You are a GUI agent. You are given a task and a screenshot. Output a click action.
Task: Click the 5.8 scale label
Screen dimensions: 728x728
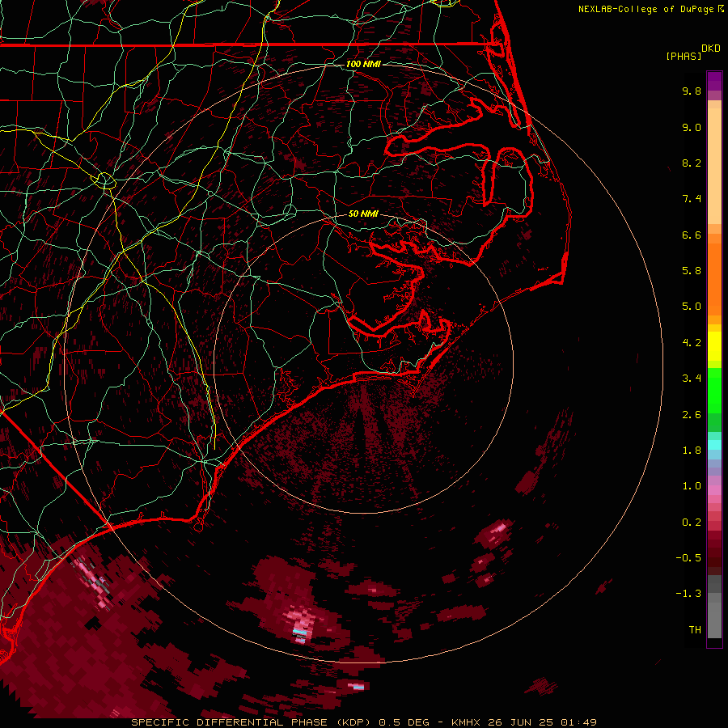click(x=692, y=271)
